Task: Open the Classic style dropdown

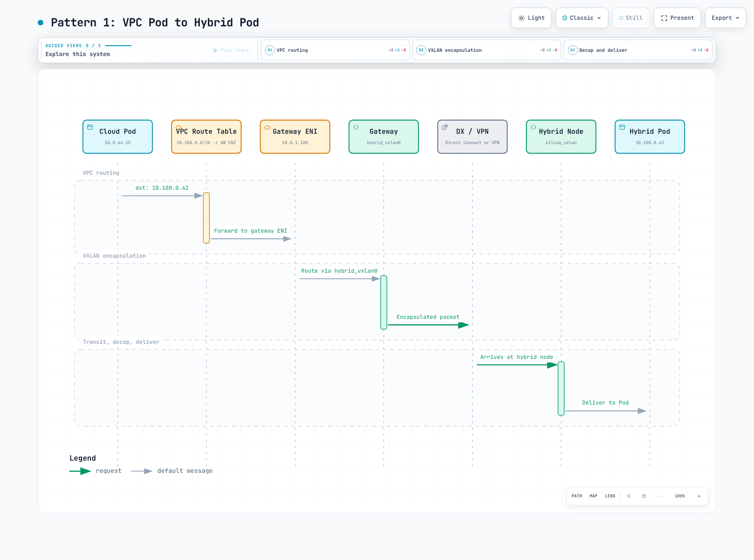Action: [x=582, y=18]
